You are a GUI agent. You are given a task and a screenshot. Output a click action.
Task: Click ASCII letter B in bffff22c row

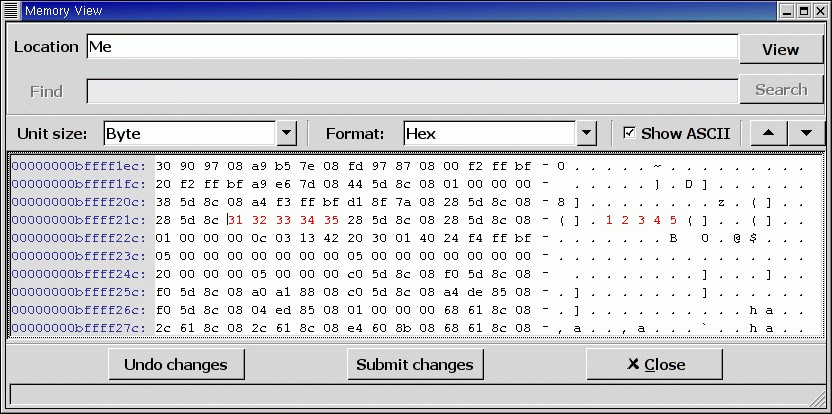tap(673, 238)
